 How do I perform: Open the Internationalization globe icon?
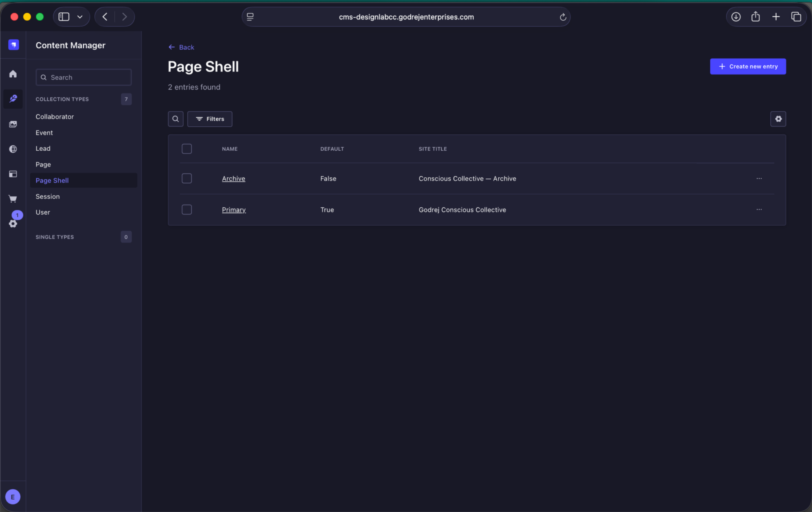click(13, 149)
